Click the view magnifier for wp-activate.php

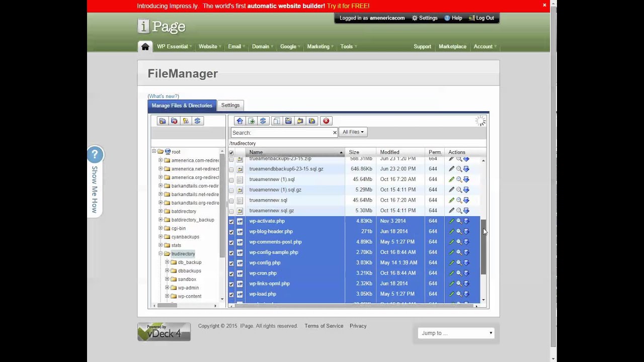coord(459,221)
